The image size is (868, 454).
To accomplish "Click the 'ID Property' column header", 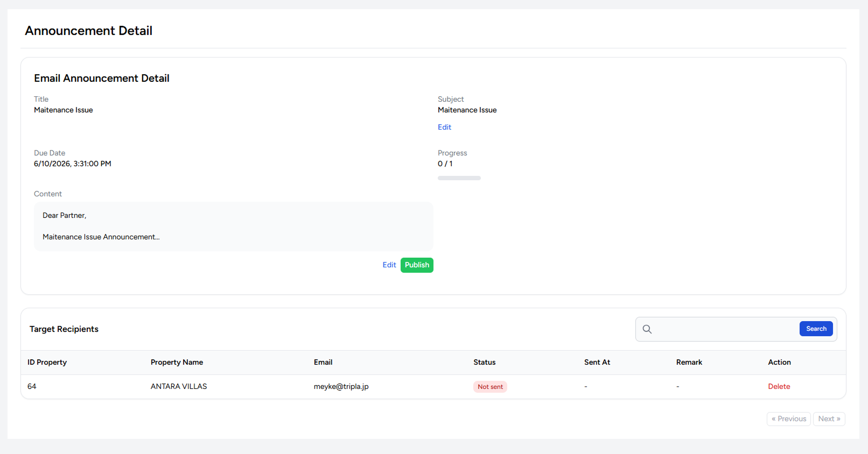I will [47, 363].
